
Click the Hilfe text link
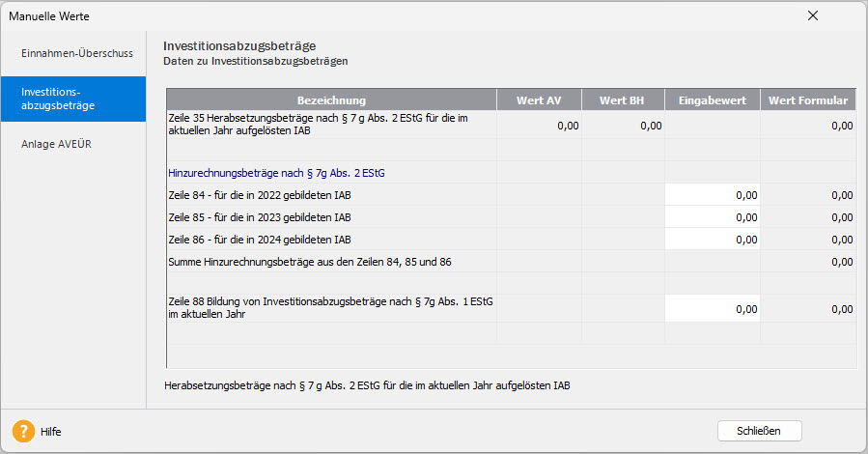click(50, 432)
